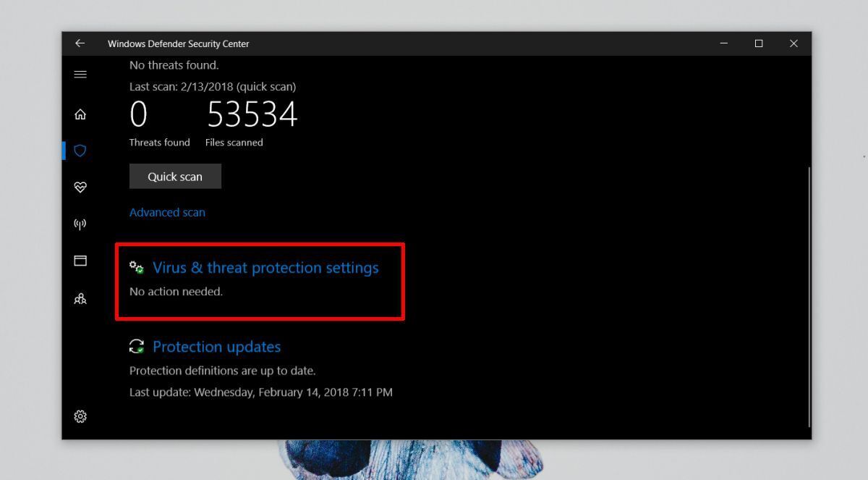This screenshot has width=868, height=480.
Task: Click the back arrow in the title bar
Action: 80,43
